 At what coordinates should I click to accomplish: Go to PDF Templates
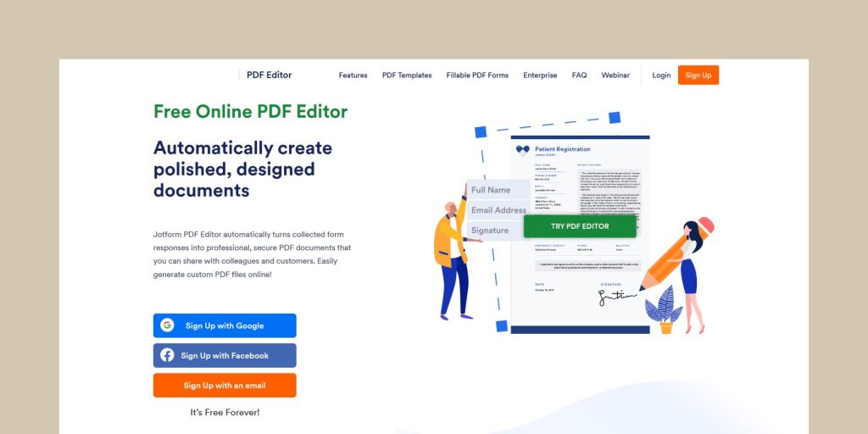click(407, 75)
